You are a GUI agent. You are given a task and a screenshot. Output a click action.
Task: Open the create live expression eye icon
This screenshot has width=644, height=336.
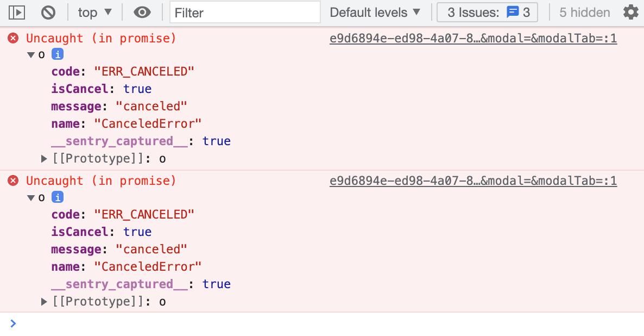pos(142,12)
